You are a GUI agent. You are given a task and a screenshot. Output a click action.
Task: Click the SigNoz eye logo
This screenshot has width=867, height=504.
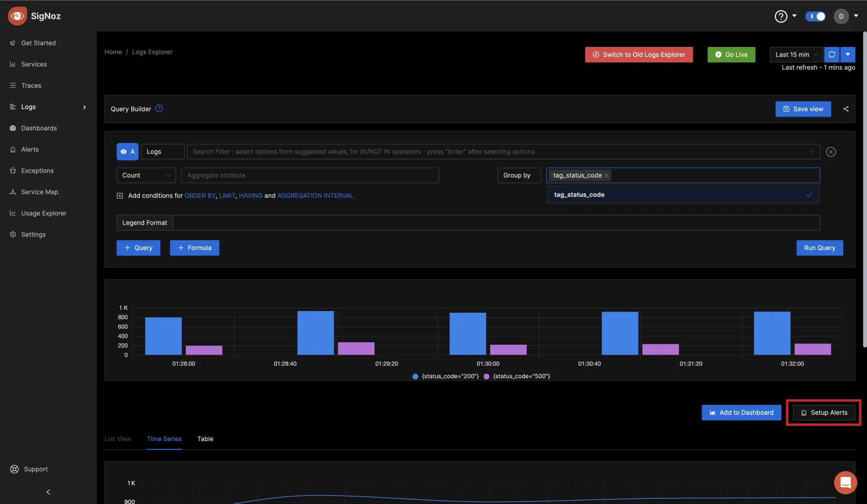click(x=17, y=16)
